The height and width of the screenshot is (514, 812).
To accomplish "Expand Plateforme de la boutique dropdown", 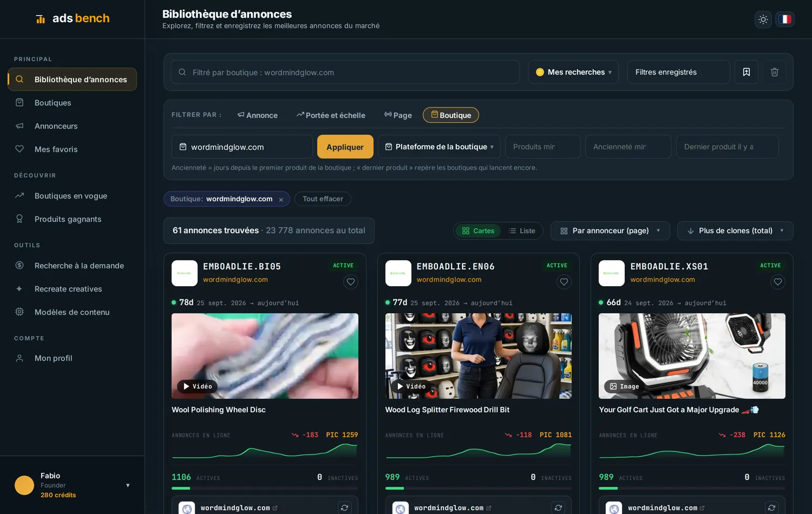I will pos(439,147).
